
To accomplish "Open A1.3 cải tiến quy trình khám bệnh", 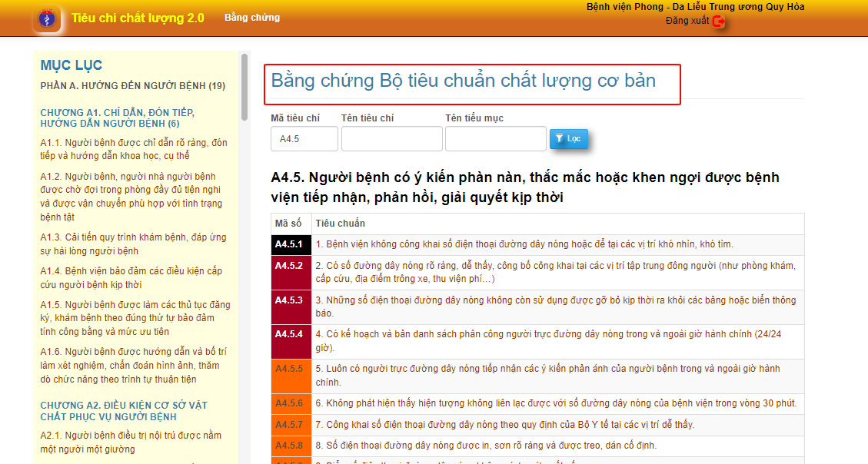I will pyautogui.click(x=133, y=244).
